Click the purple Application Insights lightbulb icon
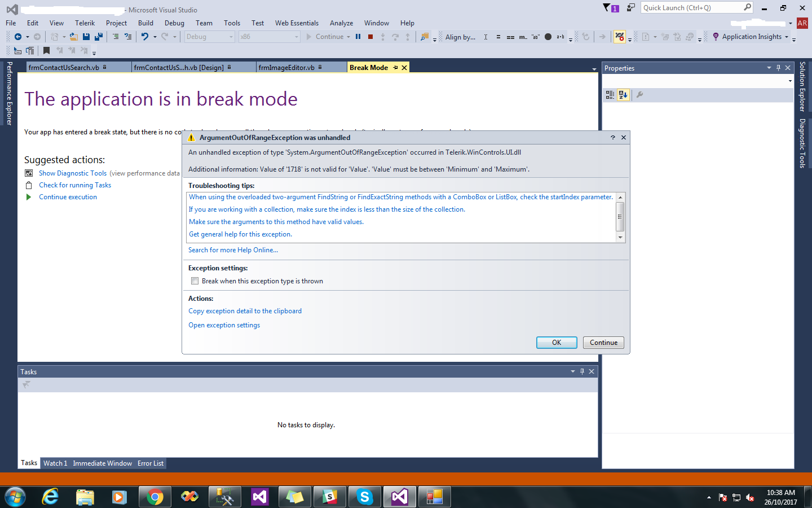The height and width of the screenshot is (508, 812). tap(716, 37)
